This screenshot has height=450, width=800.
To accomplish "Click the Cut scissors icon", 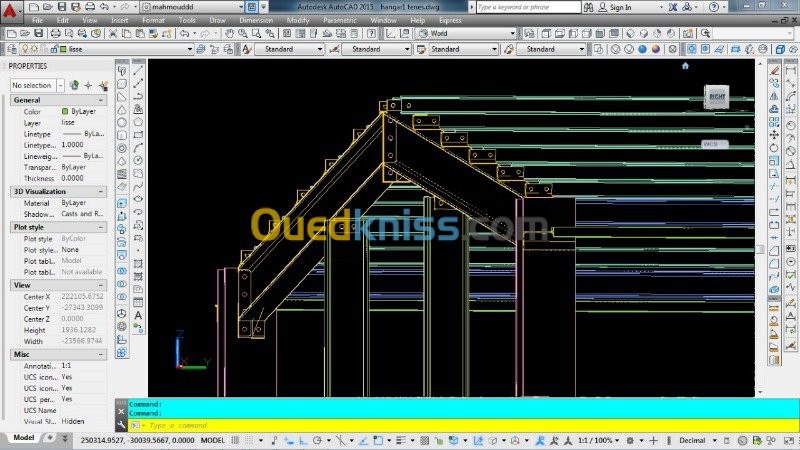I will pyautogui.click(x=113, y=34).
